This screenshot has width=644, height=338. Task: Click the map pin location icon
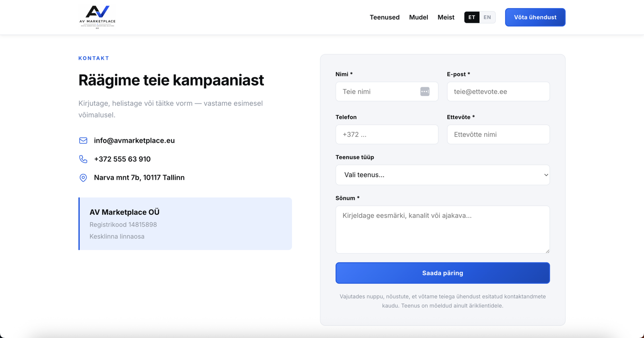[83, 178]
